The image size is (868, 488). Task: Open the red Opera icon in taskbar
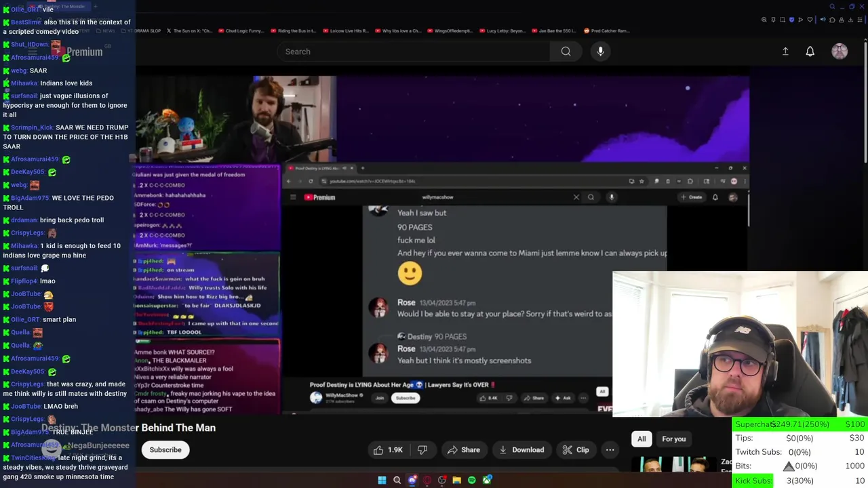point(427,481)
